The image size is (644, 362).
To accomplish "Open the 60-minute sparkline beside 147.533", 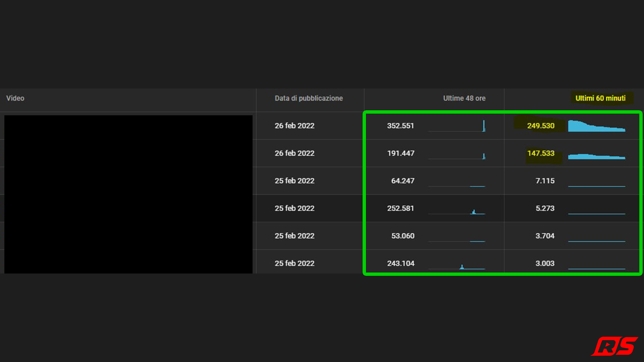I will click(x=597, y=156).
